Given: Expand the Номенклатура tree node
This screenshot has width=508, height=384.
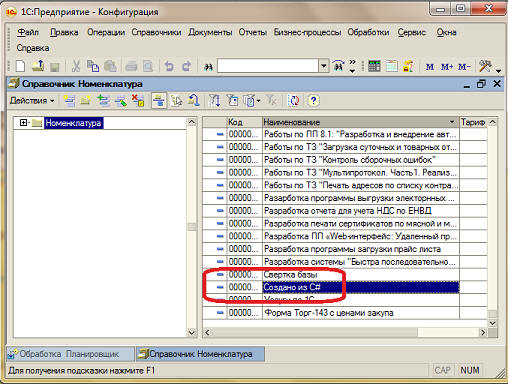Looking at the screenshot, I should tap(23, 123).
